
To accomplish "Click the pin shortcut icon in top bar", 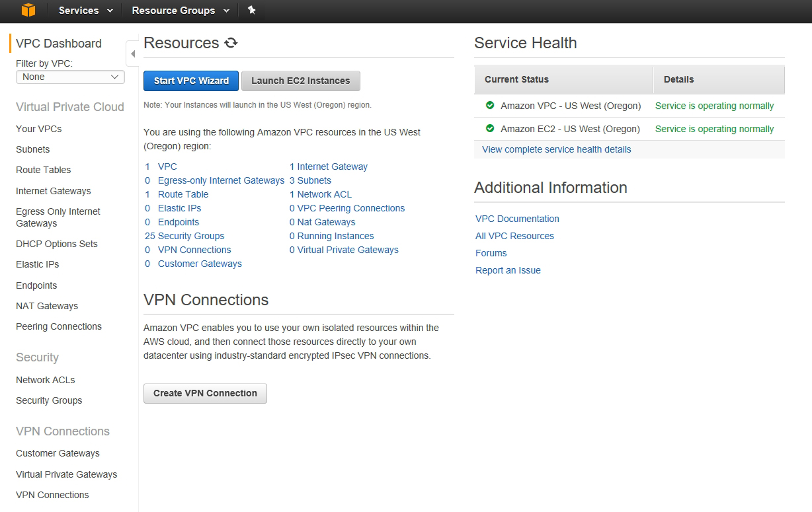I will pyautogui.click(x=251, y=10).
